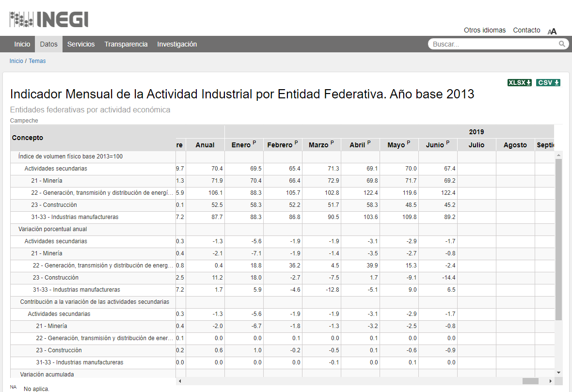Click the horizontal scrollbar thumb
The image size is (572, 392).
530,381
